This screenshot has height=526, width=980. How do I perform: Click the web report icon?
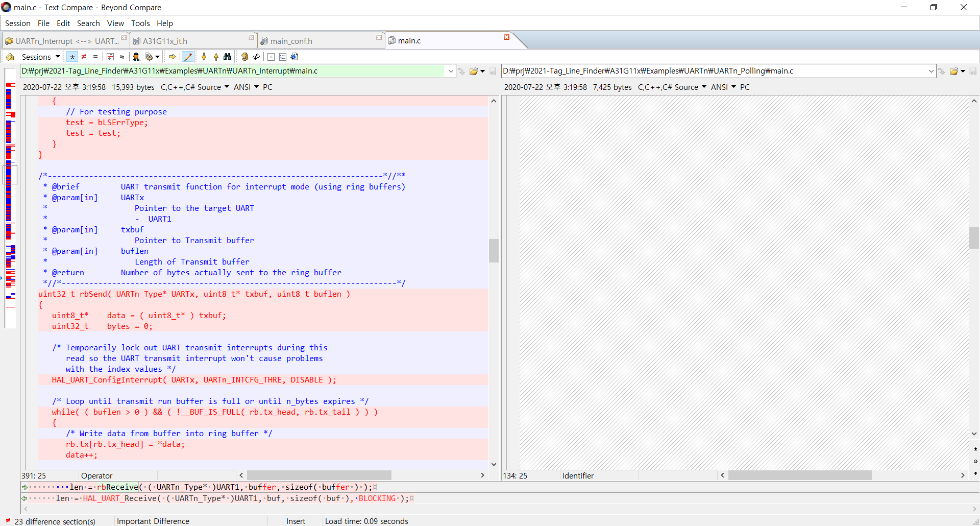295,57
